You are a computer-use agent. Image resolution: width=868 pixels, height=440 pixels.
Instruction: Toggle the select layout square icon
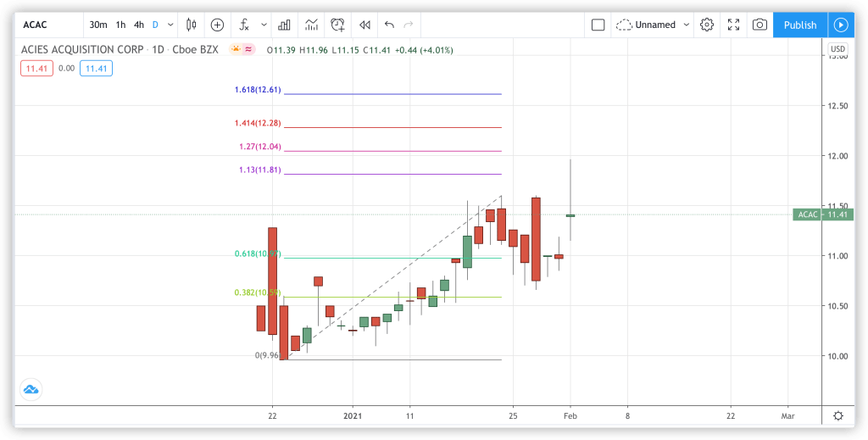click(598, 25)
